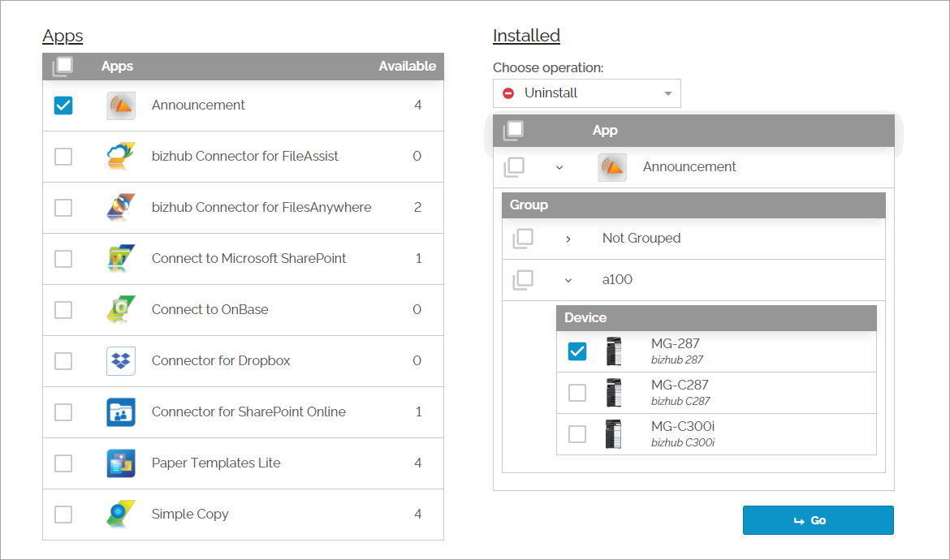Click 'Paper Templates Lite' app name
The height and width of the screenshot is (560, 950).
click(x=216, y=463)
